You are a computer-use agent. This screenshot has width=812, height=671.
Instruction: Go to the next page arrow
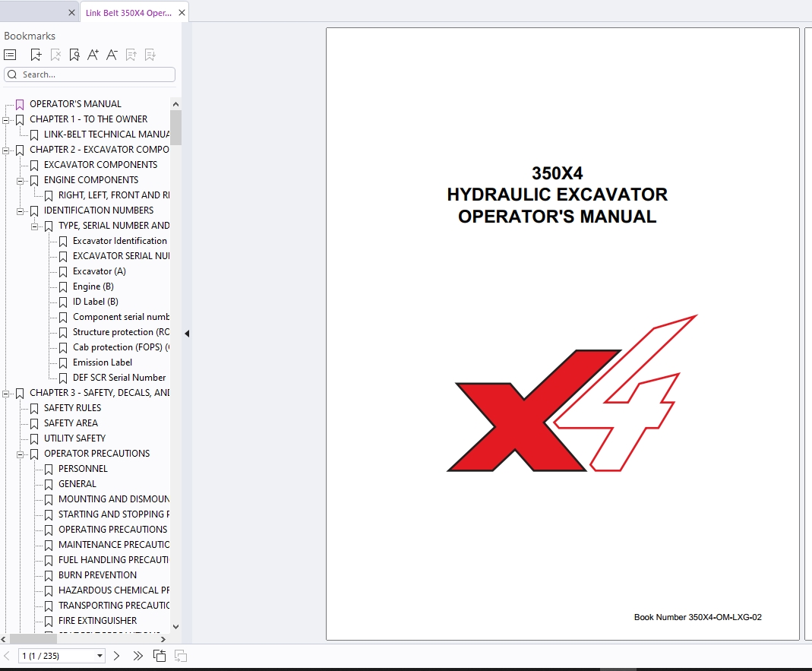pos(116,656)
